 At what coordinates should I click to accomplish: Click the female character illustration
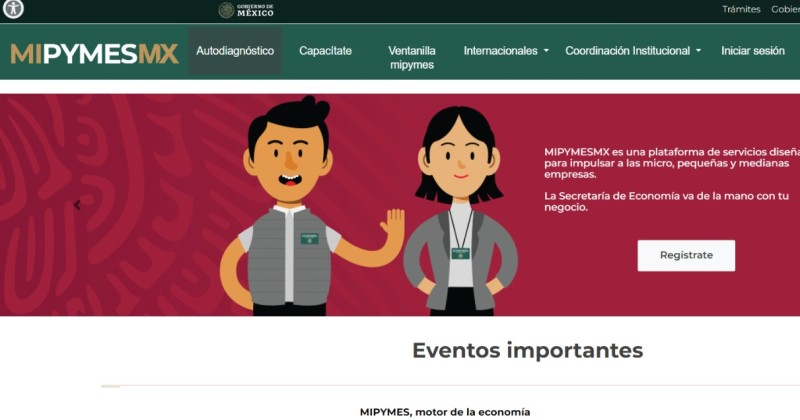pos(460,211)
